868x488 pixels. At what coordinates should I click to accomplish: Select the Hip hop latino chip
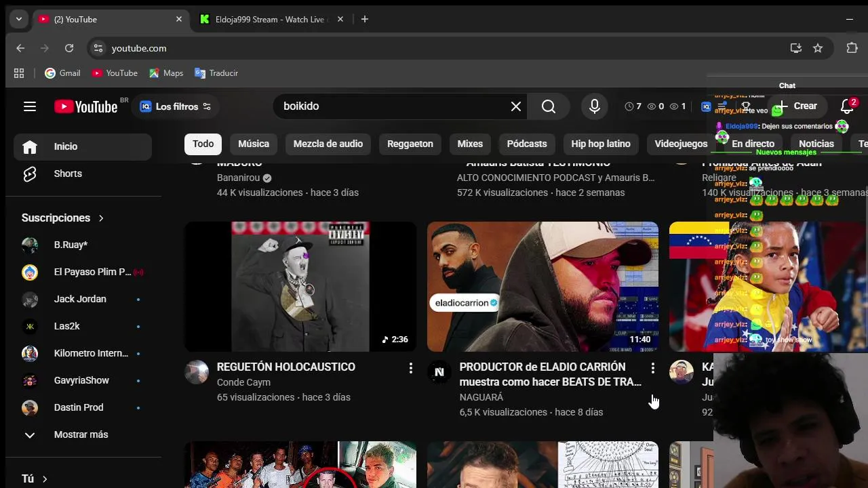[x=601, y=144]
